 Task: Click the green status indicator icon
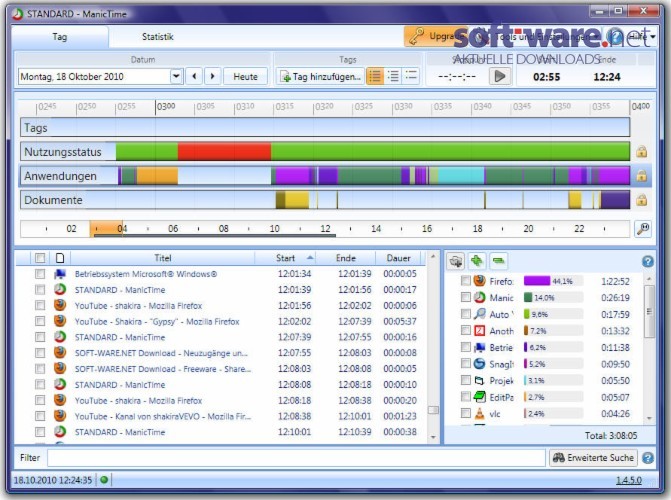click(x=104, y=479)
